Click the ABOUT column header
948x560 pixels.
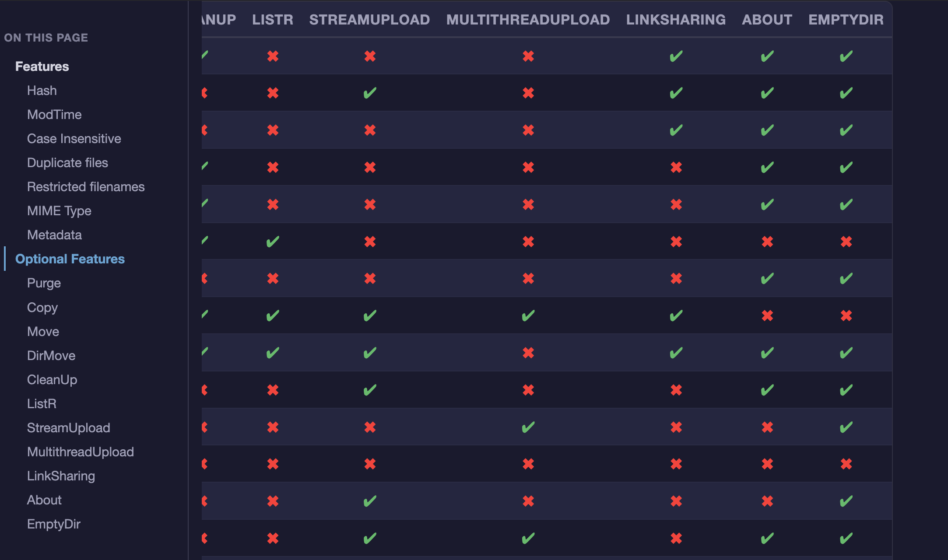pyautogui.click(x=767, y=20)
